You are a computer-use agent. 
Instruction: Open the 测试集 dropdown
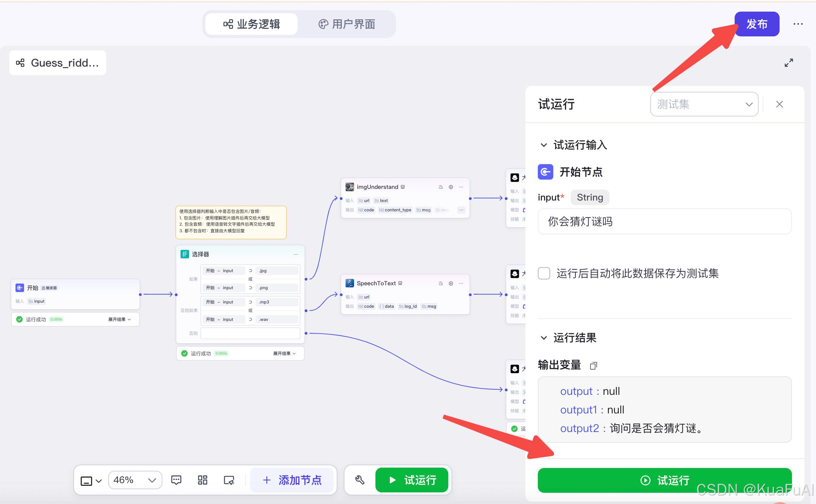pyautogui.click(x=704, y=104)
